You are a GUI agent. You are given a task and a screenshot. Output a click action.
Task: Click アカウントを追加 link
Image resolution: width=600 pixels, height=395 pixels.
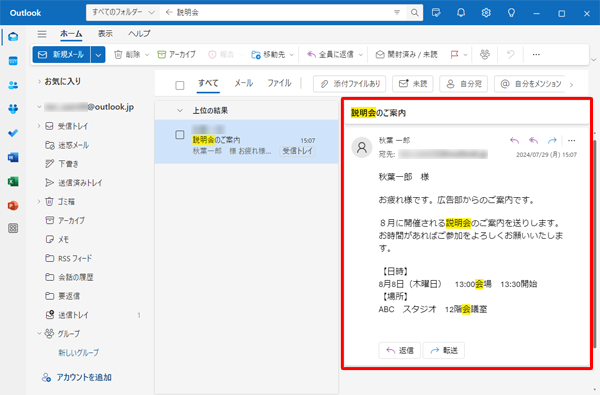tap(77, 377)
